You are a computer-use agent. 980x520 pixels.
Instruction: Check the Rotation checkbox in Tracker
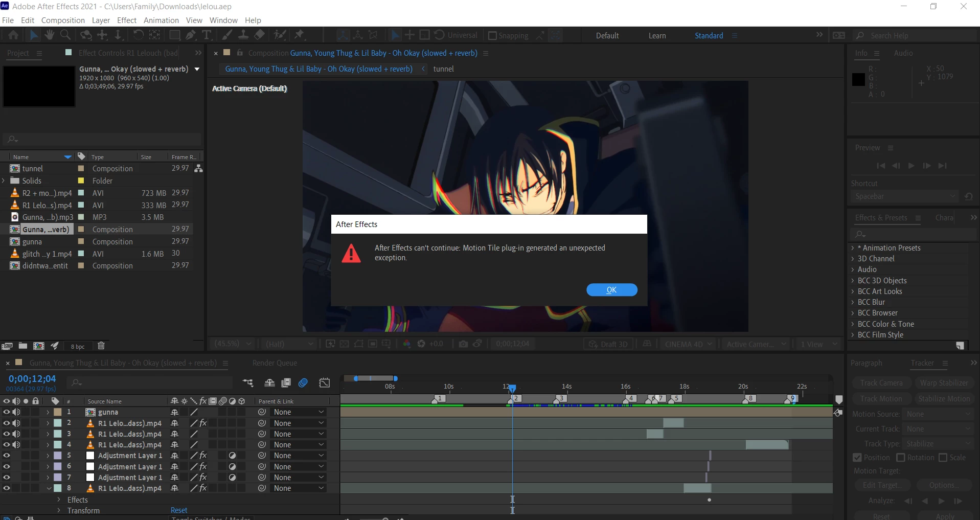pos(901,458)
